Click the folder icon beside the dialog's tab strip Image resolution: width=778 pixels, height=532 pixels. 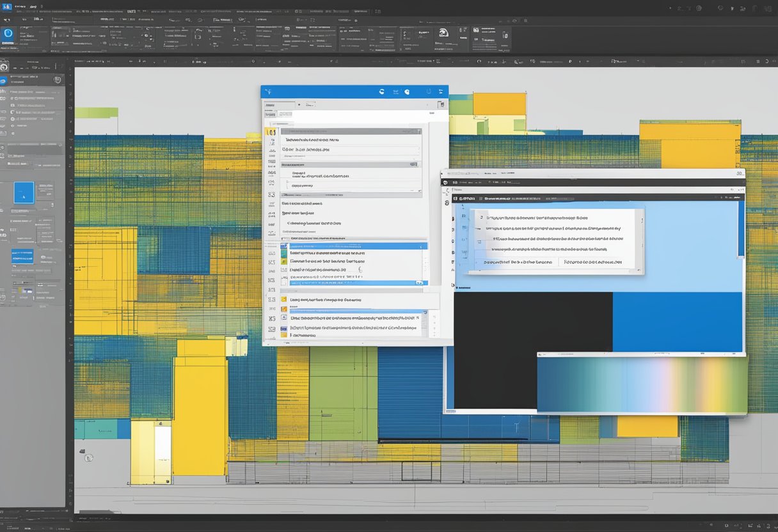441,104
